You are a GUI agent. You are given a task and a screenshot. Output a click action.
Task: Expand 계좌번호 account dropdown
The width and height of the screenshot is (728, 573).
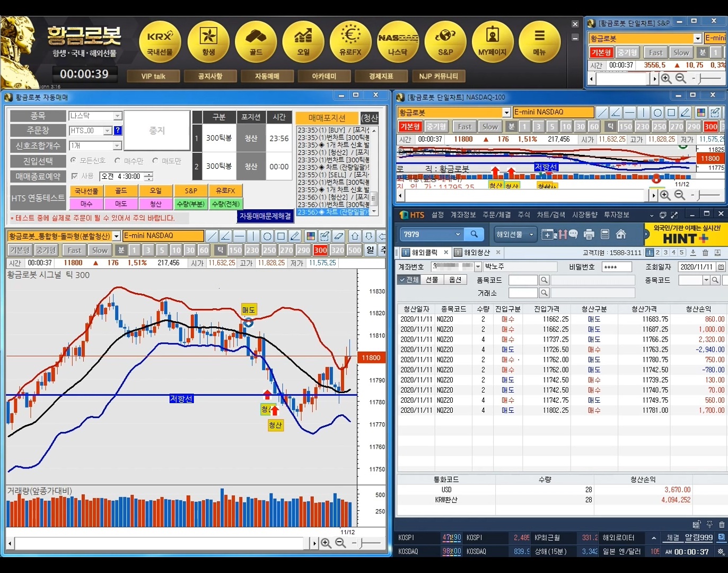point(478,266)
